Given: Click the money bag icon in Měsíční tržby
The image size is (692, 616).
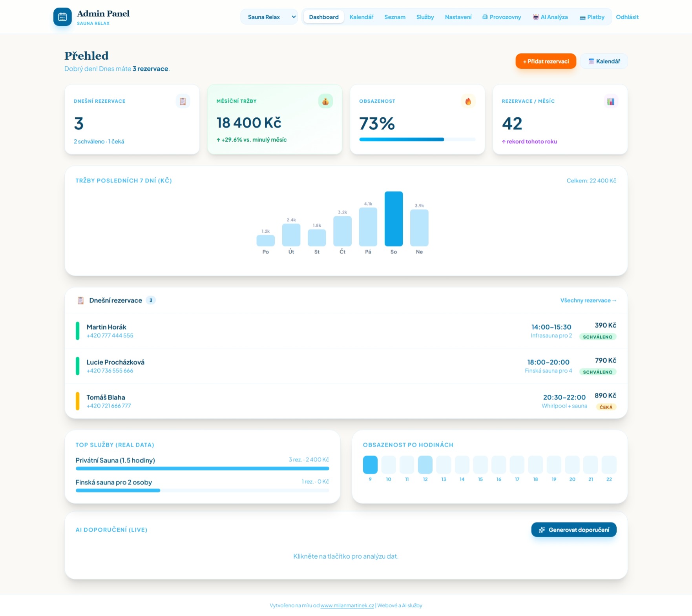Looking at the screenshot, I should click(x=325, y=101).
